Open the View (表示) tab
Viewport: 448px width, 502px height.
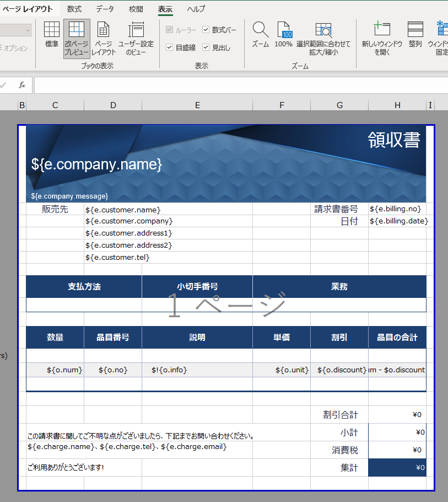165,9
